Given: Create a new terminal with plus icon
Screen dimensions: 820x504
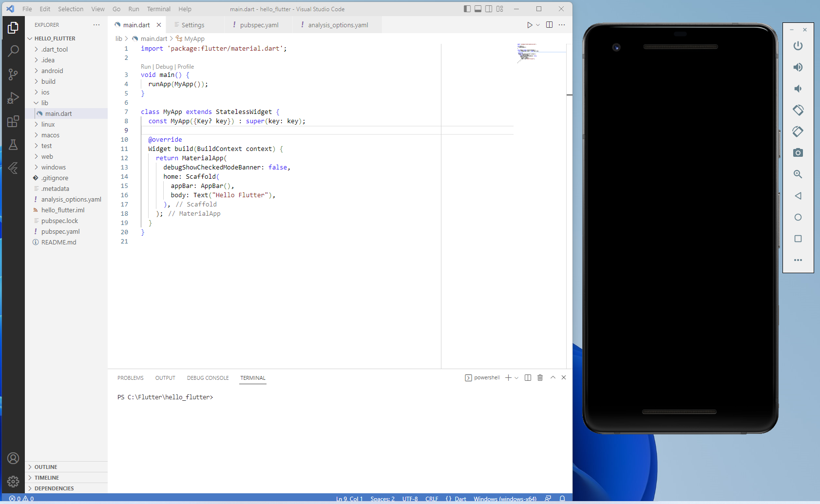Looking at the screenshot, I should pyautogui.click(x=508, y=378).
